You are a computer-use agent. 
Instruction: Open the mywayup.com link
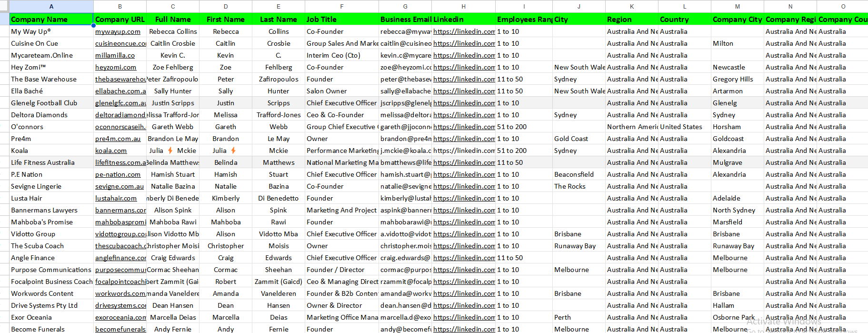(x=118, y=31)
